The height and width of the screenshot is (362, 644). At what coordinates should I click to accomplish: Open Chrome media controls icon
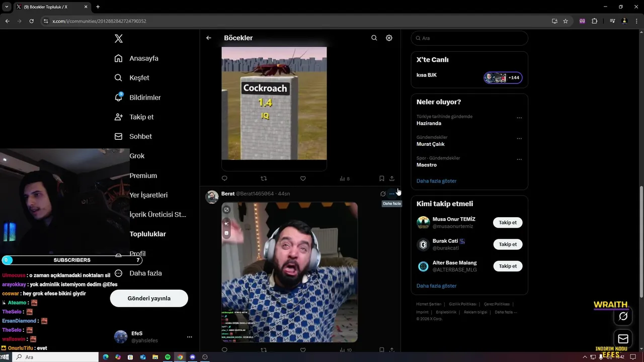pyautogui.click(x=612, y=21)
